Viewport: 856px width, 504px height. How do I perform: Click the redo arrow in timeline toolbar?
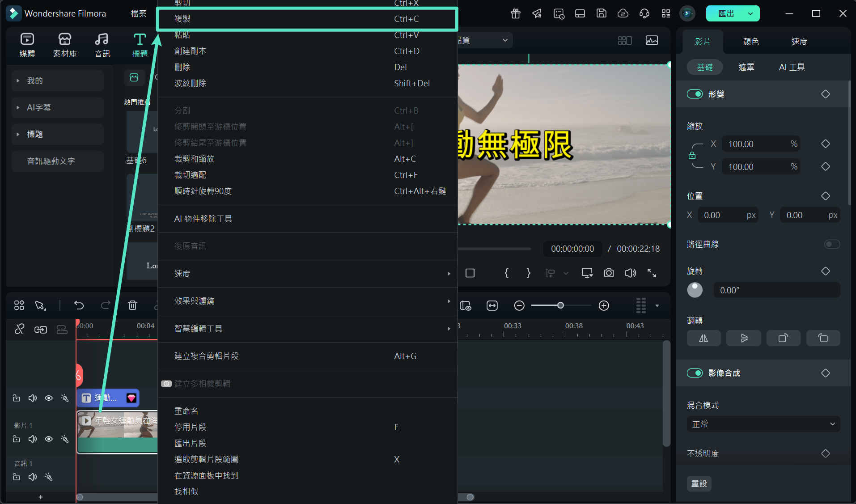pos(106,305)
